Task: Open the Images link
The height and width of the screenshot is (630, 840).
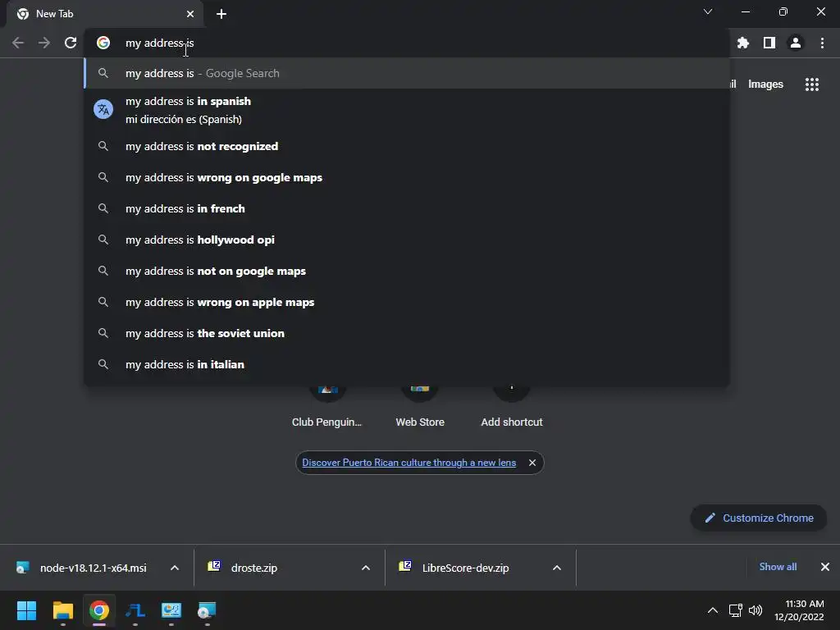Action: (765, 84)
